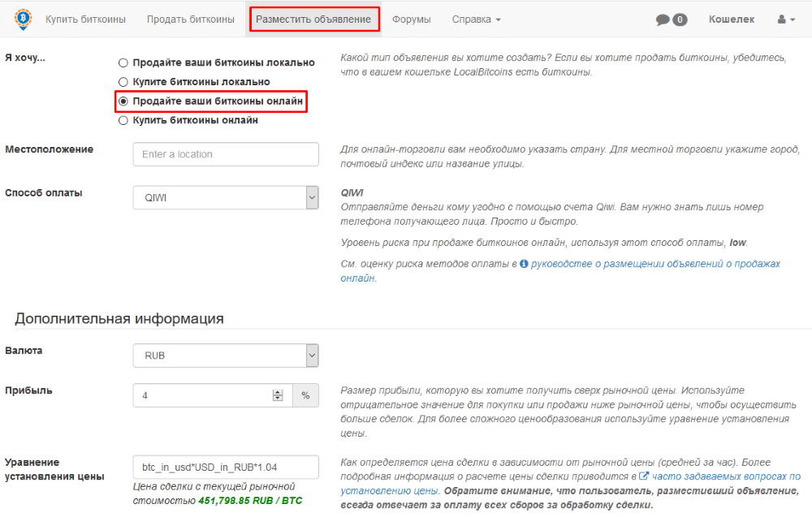Open the Разместить объявление tab
The image size is (812, 517).
tap(313, 19)
